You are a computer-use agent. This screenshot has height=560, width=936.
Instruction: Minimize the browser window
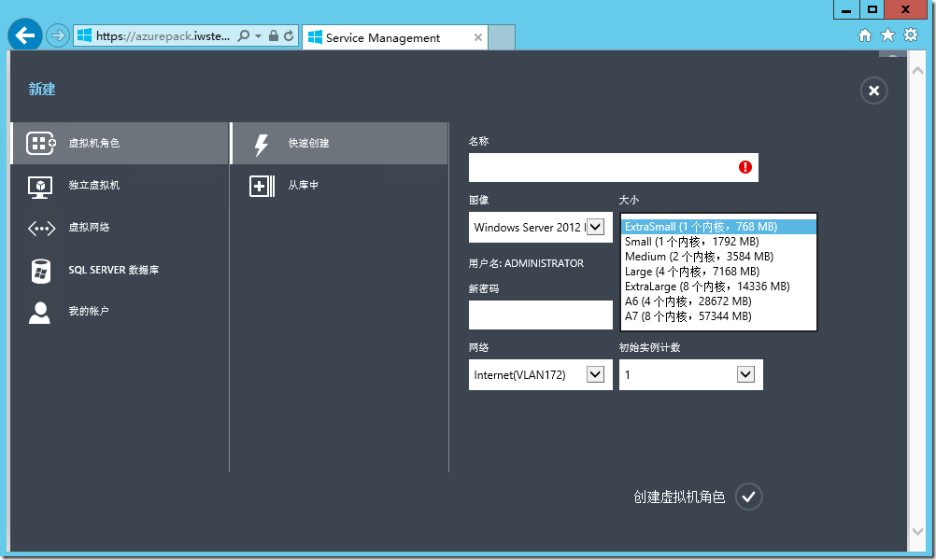point(846,9)
